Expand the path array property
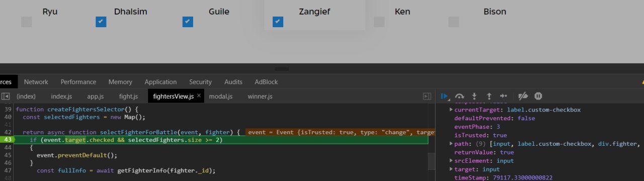This screenshot has width=644, height=181. (x=451, y=144)
